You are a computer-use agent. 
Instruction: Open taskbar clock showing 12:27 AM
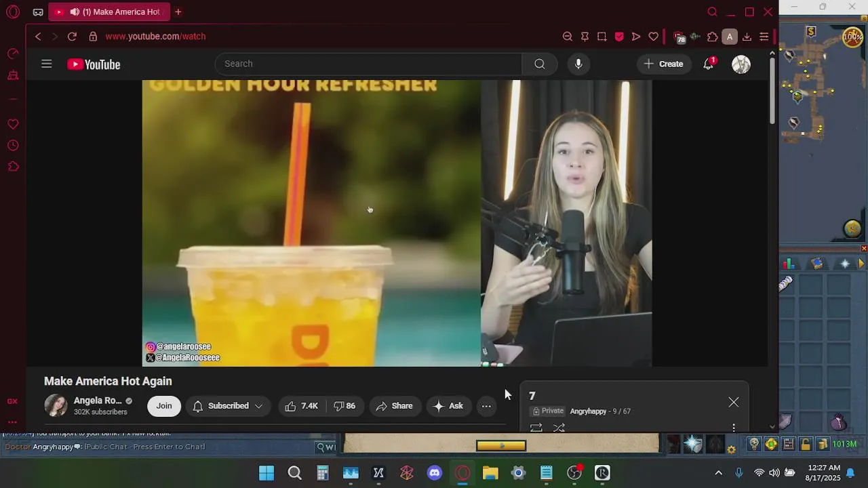[x=824, y=472]
